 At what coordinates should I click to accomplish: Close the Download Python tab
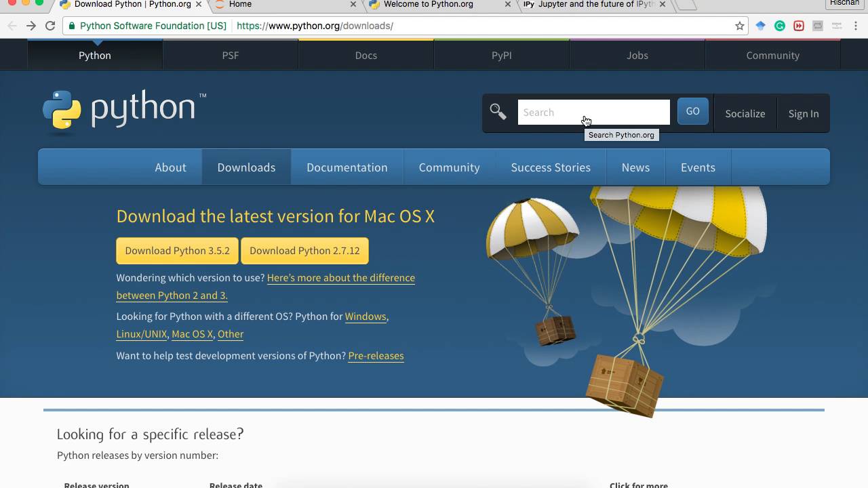point(199,4)
